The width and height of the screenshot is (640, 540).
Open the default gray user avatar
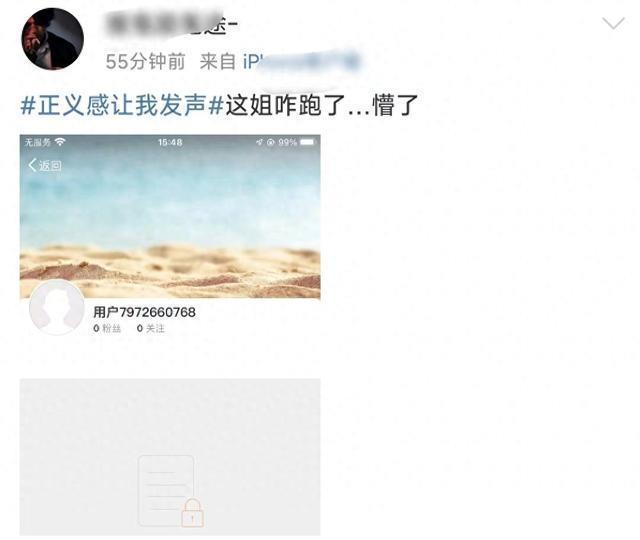click(57, 307)
